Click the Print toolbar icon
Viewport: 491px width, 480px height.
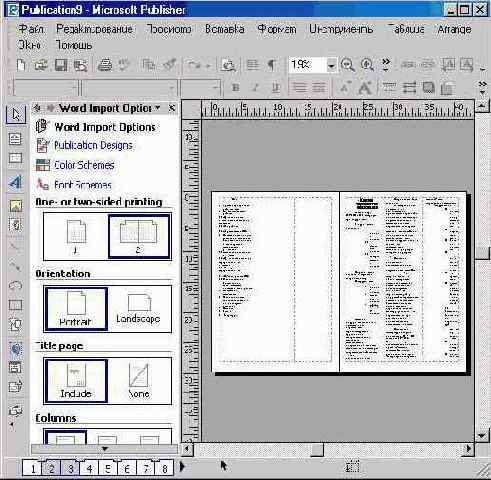(x=104, y=64)
